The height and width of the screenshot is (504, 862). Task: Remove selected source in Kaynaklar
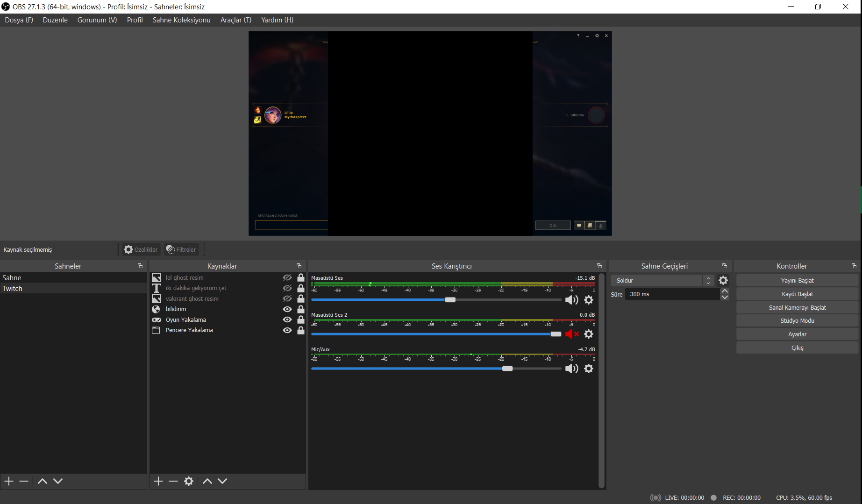pos(173,481)
